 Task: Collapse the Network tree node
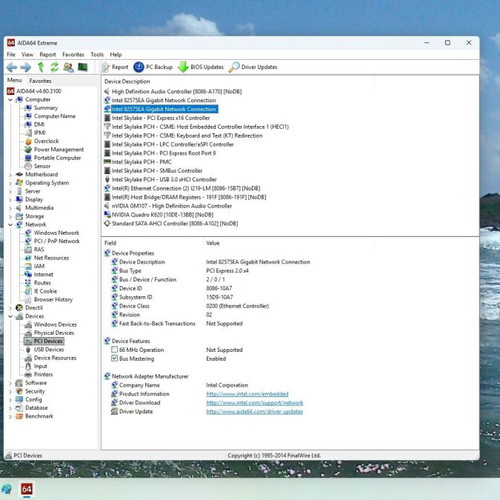11,225
